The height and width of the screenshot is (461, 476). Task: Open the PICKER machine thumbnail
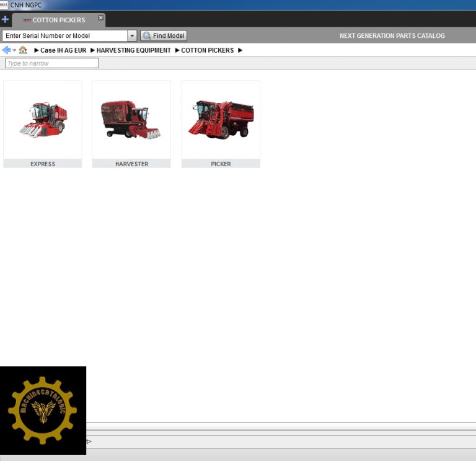point(221,119)
